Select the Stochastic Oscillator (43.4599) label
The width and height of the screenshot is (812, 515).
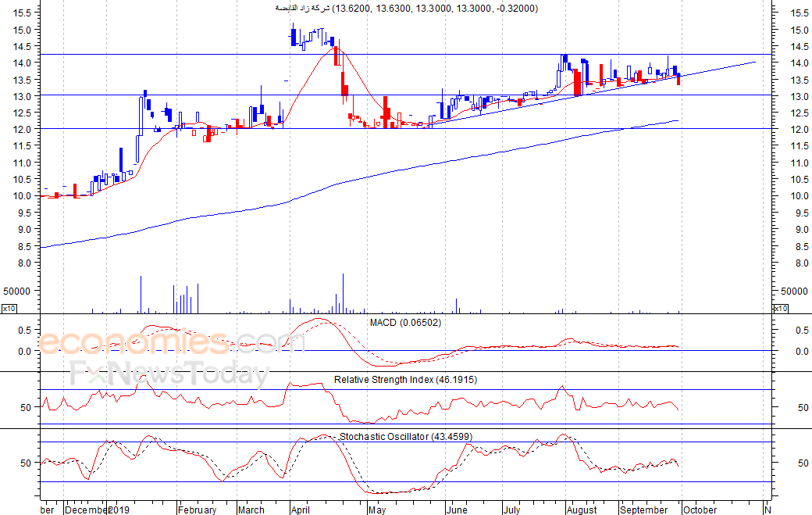(406, 437)
